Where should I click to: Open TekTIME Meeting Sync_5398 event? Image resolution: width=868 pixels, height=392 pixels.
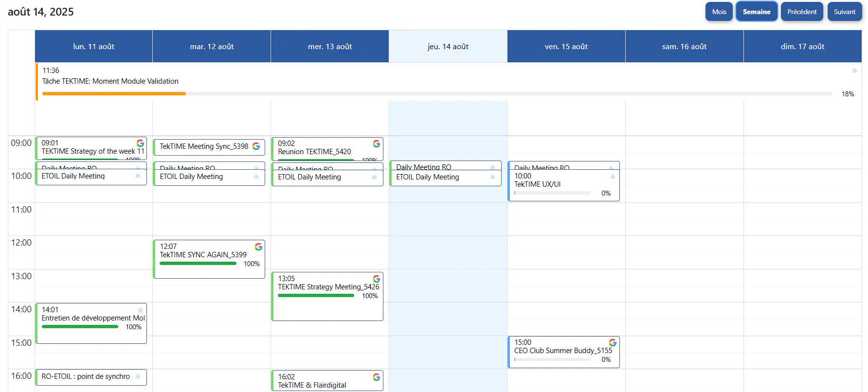point(209,147)
